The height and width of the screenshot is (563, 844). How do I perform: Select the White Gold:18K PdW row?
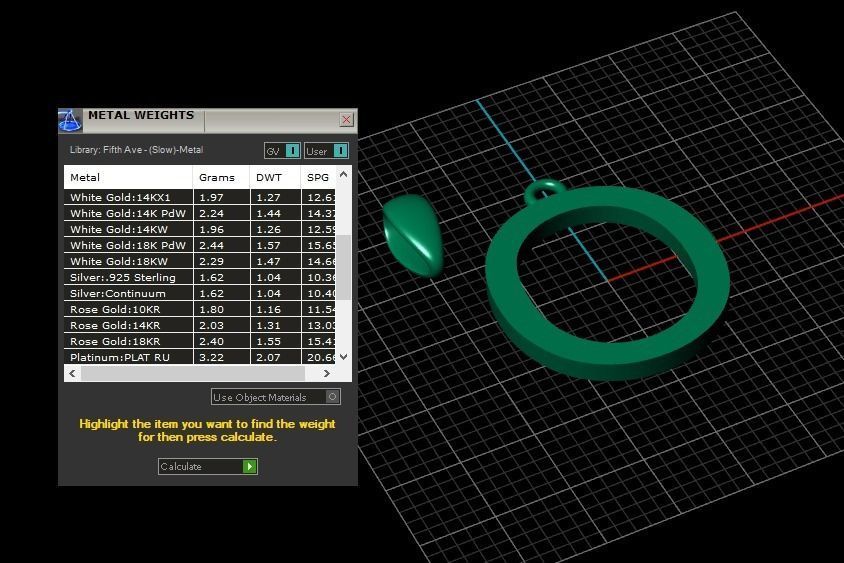click(x=200, y=245)
